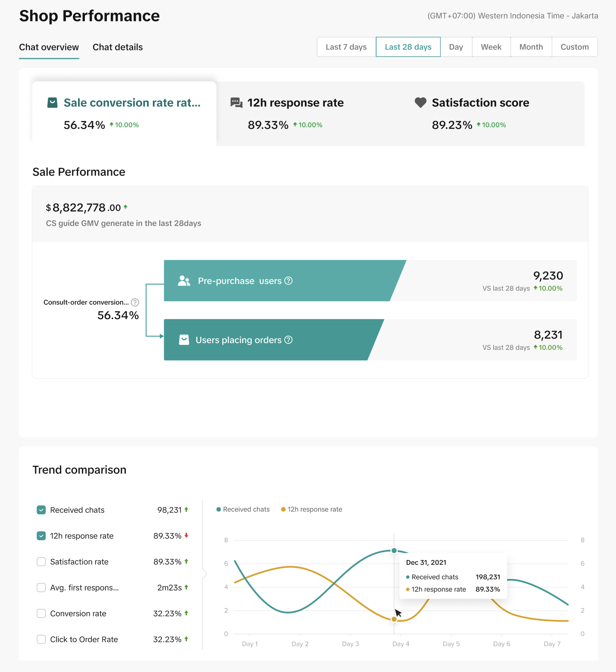616x672 pixels.
Task: Click the yellow data point on Day 4
Action: point(394,619)
